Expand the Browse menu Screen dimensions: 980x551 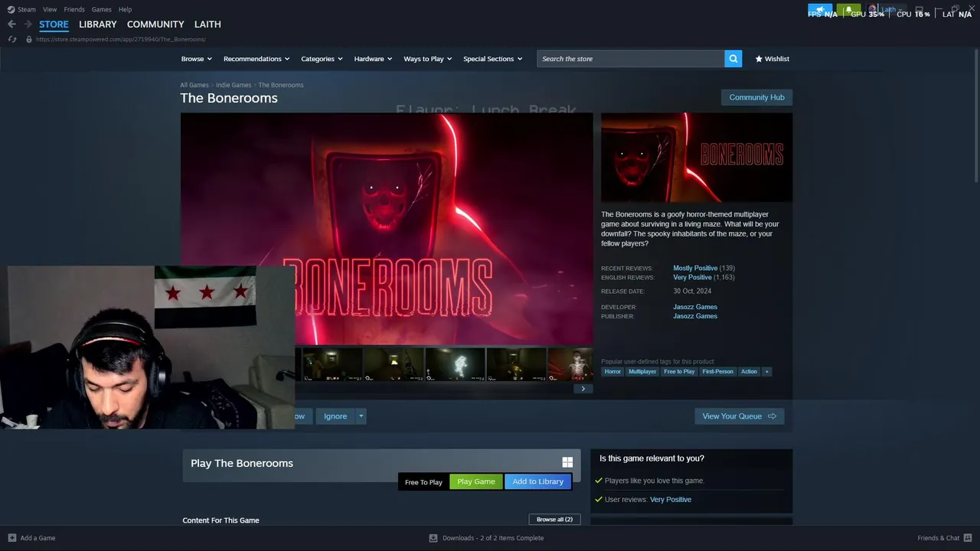[196, 59]
